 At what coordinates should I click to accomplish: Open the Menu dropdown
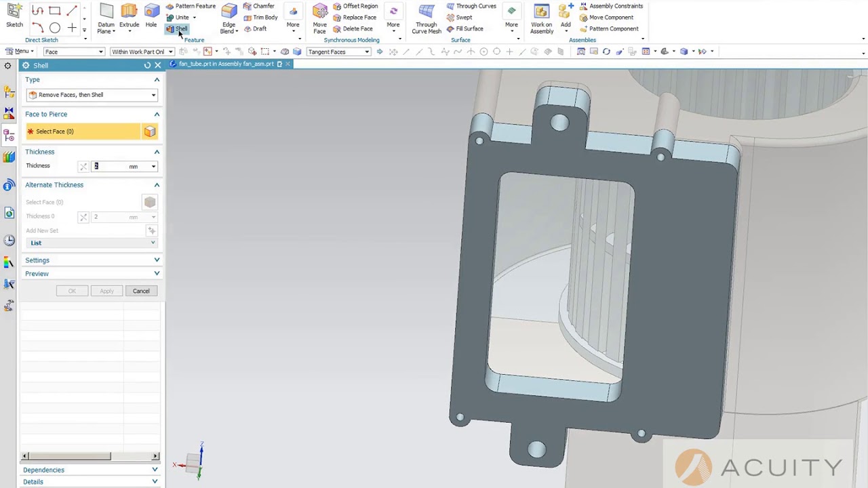(20, 52)
